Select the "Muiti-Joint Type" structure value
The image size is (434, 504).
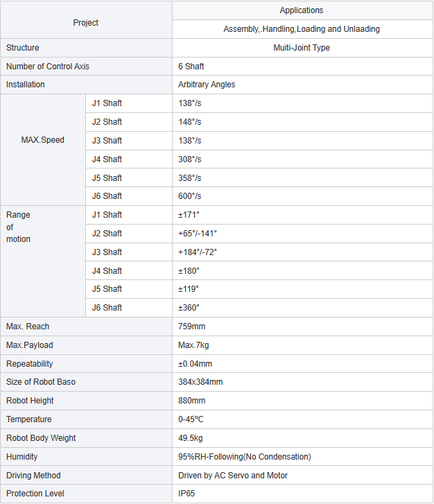point(302,48)
